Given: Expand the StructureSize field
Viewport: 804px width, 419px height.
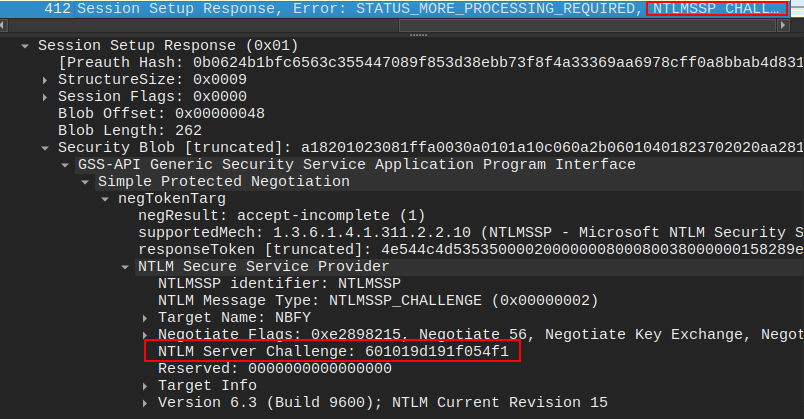Looking at the screenshot, I should [x=45, y=80].
